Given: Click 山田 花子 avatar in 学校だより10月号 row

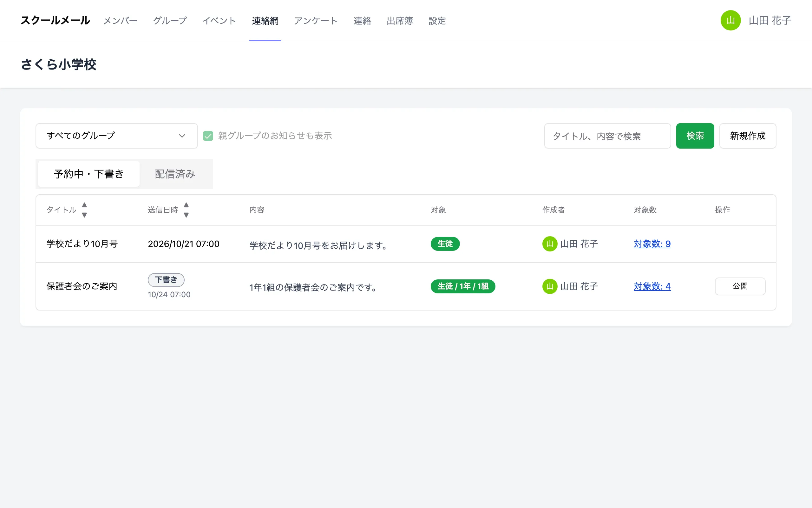Looking at the screenshot, I should point(550,244).
